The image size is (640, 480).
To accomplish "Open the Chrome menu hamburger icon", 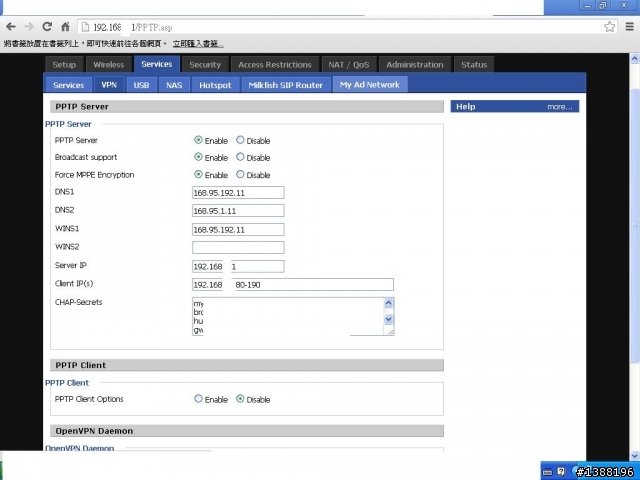I will (630, 27).
